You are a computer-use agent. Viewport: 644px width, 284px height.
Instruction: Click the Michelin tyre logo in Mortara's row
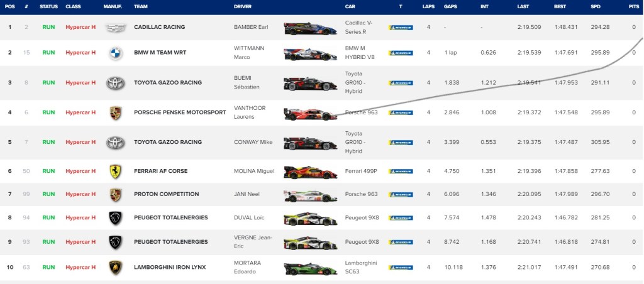pos(401,268)
